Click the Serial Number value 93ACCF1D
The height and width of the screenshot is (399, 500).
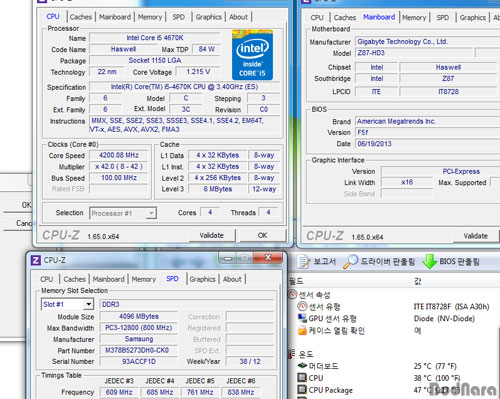[x=138, y=362]
